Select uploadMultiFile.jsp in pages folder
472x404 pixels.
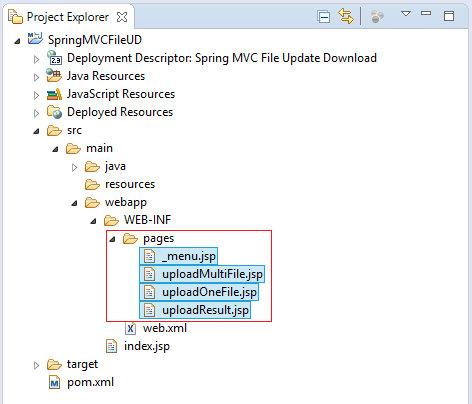(x=202, y=274)
